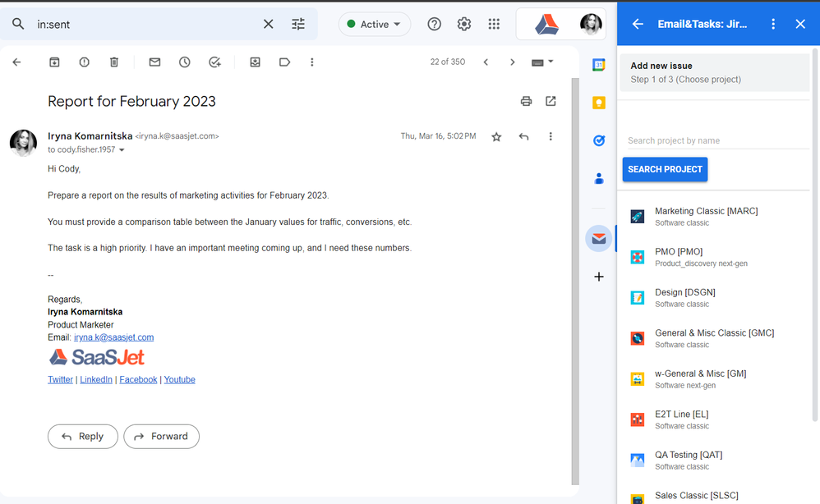Select the Design [DSGN] project
820x504 pixels.
714,298
